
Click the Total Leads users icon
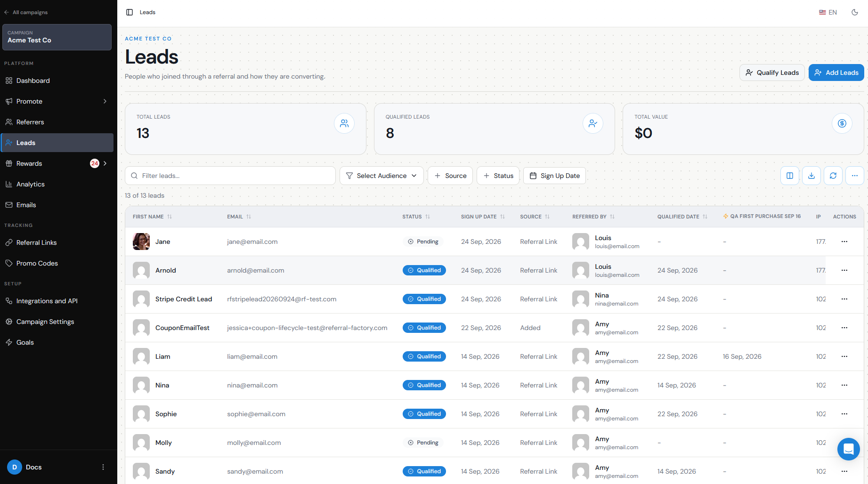(344, 123)
